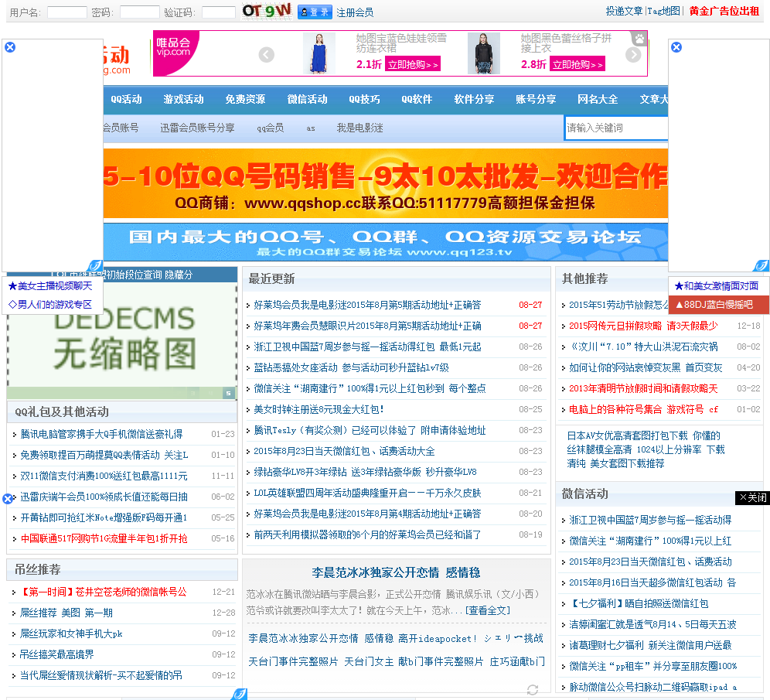Click the 我是电影迷 sub-link
Screen dimensions: 770x700
click(x=360, y=128)
